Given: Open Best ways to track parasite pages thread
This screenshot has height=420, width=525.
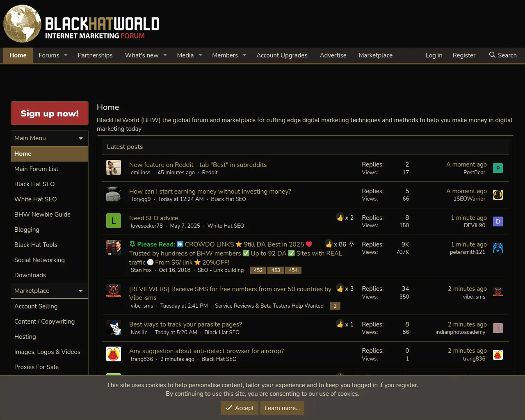Looking at the screenshot, I should click(x=185, y=324).
